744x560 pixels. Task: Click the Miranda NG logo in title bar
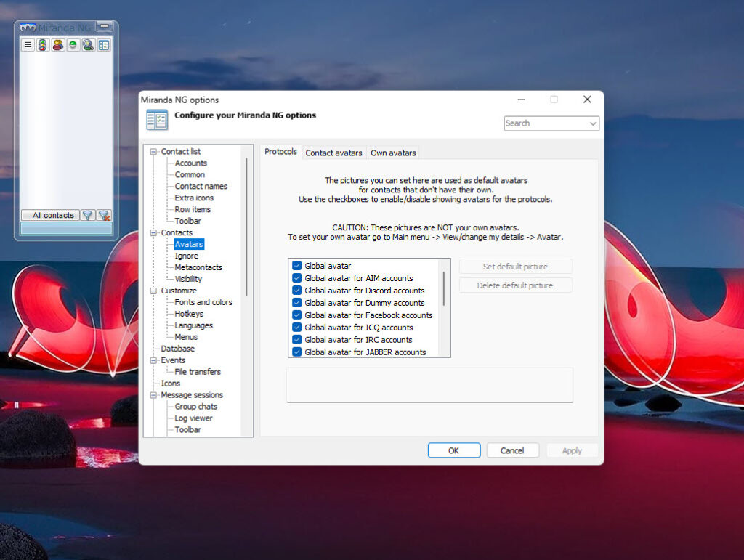(x=28, y=28)
